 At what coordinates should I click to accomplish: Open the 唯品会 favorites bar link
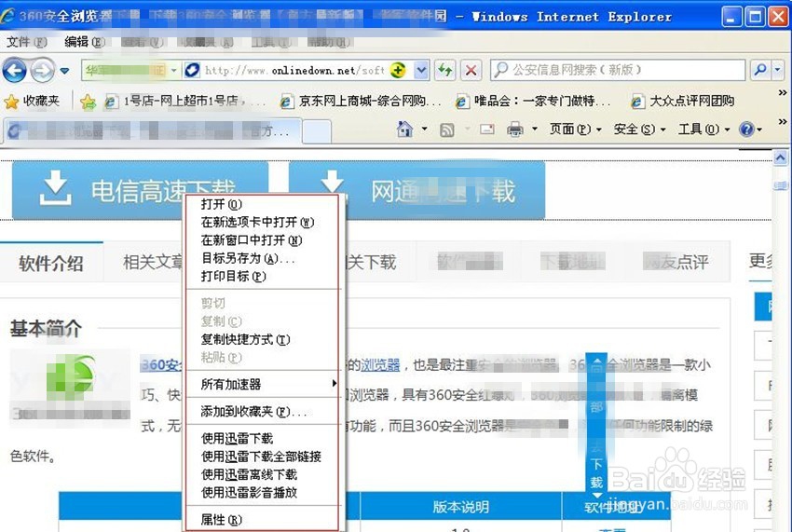point(533,102)
